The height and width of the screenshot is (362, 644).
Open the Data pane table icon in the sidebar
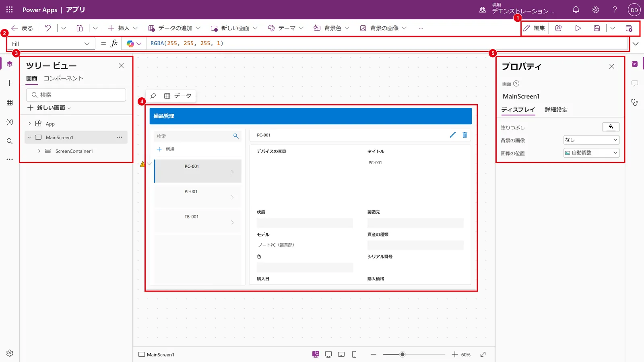coord(10,103)
